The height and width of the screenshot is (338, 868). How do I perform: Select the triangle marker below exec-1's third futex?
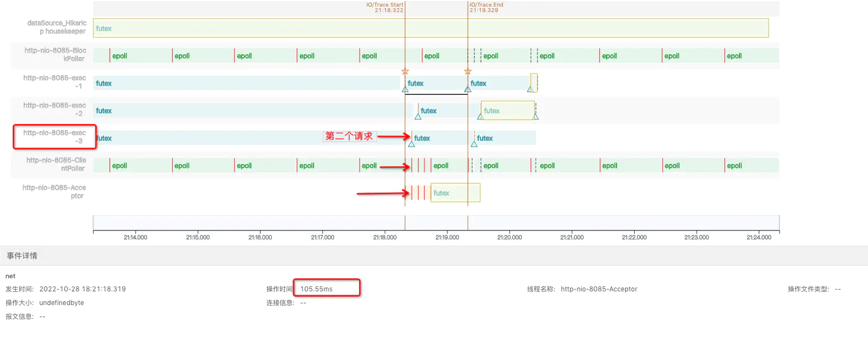click(x=468, y=89)
